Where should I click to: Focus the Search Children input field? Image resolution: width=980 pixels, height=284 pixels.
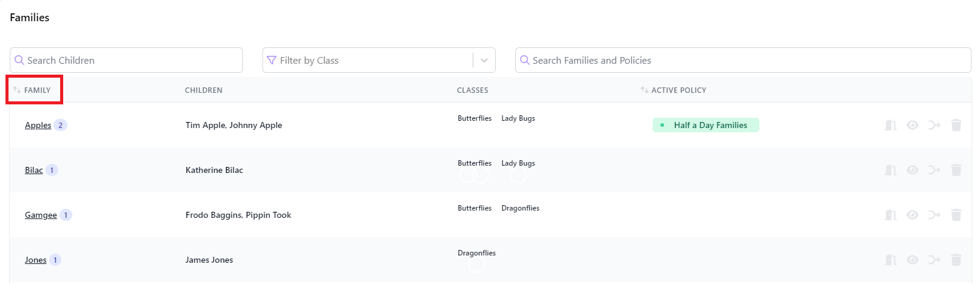click(x=126, y=60)
